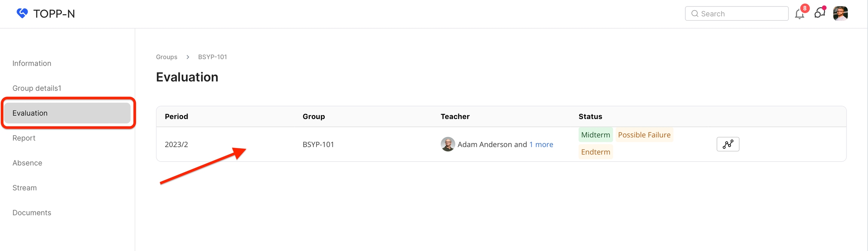Viewport: 868px width, 251px height.
Task: Open the notifications bell icon
Action: point(799,14)
